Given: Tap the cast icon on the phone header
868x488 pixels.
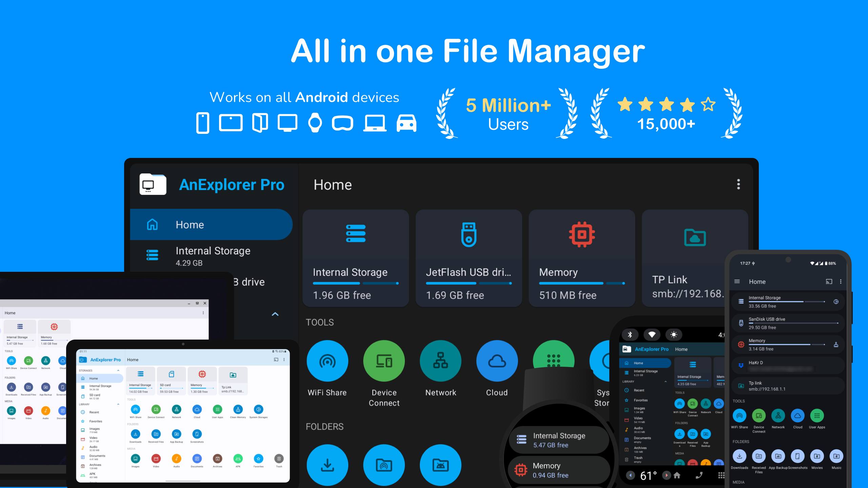Looking at the screenshot, I should [829, 282].
